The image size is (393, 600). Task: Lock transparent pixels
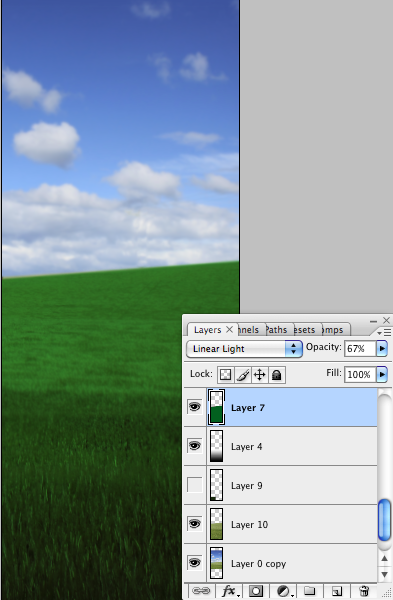point(225,375)
